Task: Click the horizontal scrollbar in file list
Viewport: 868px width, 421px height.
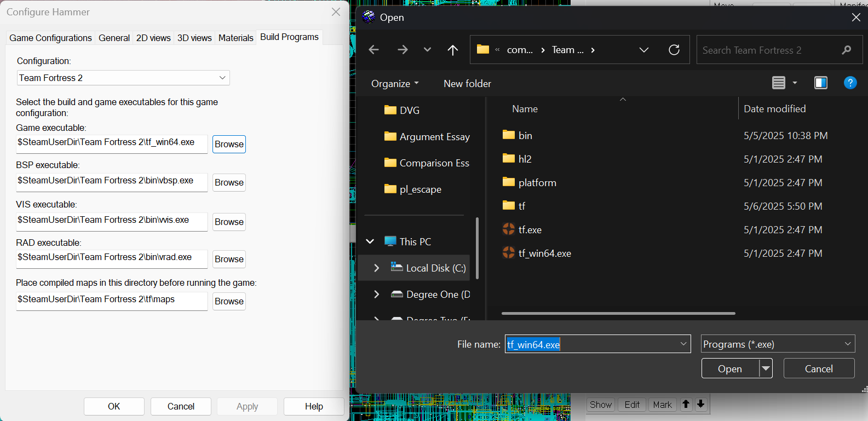Action: (x=618, y=314)
